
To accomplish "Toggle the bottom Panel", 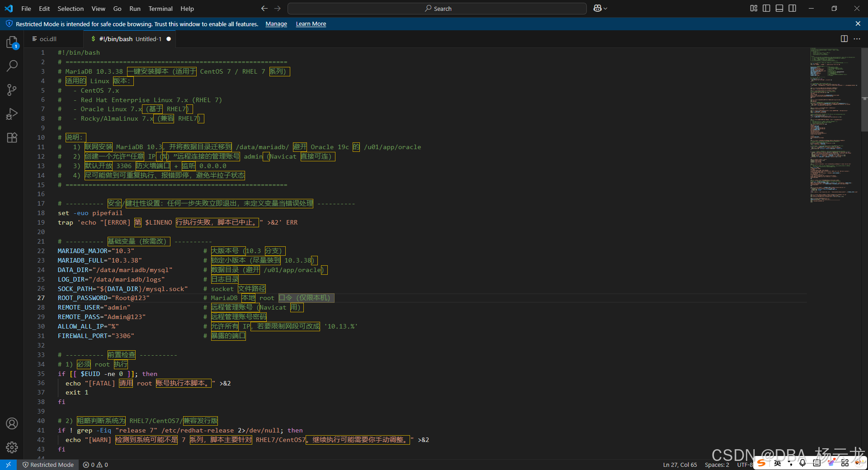I will coord(779,8).
